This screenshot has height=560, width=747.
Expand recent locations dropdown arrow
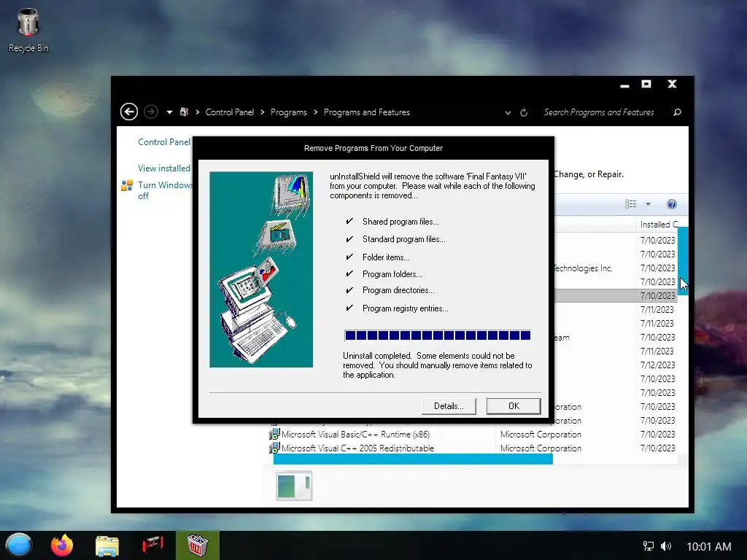169,112
